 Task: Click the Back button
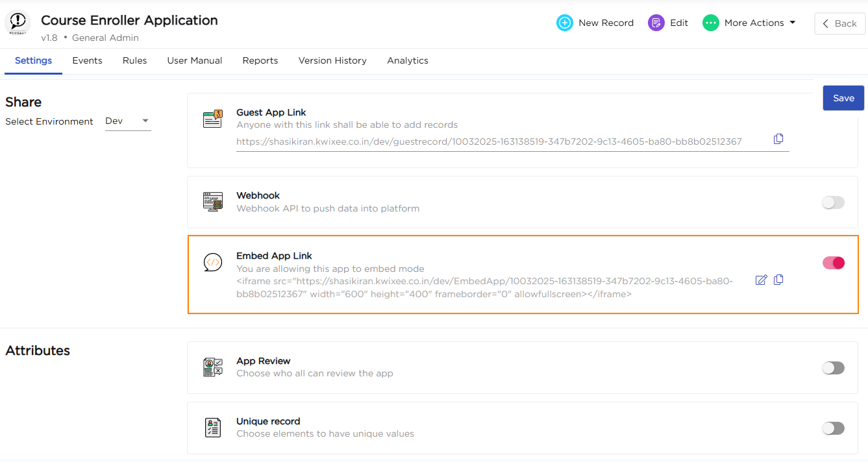[x=839, y=23]
